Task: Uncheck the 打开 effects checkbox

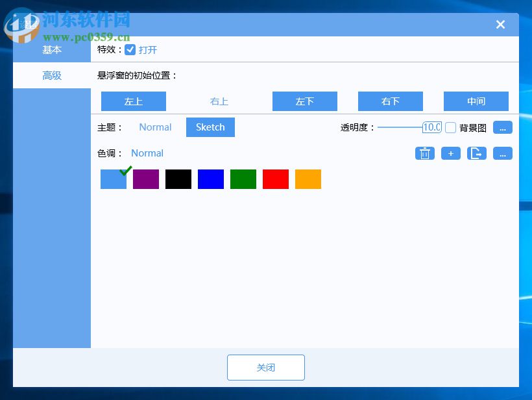Action: pyautogui.click(x=130, y=49)
